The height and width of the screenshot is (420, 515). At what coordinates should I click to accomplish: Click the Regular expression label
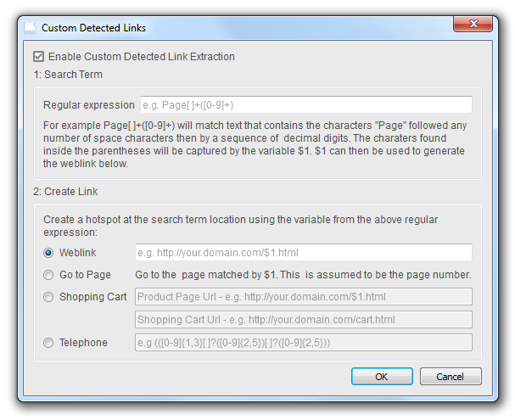coord(88,105)
